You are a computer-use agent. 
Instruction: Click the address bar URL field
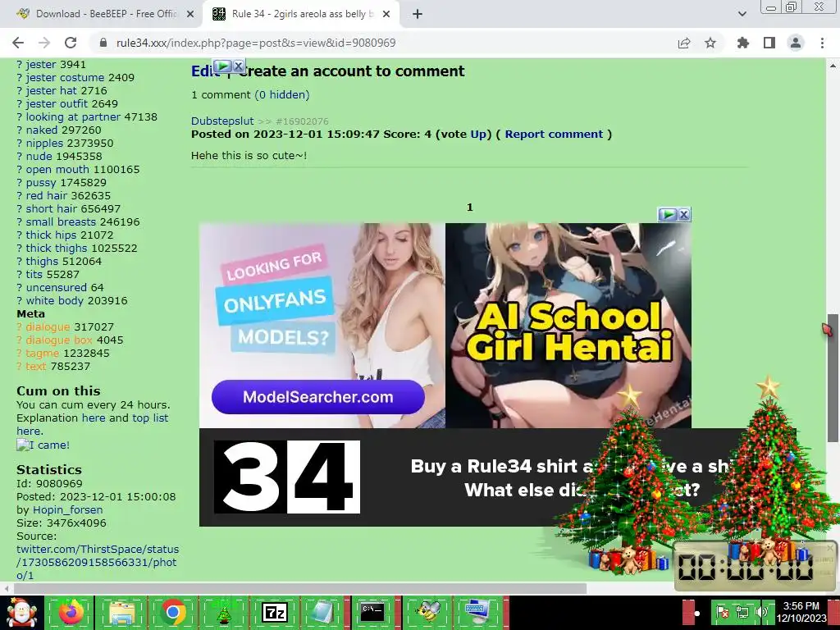pos(256,43)
